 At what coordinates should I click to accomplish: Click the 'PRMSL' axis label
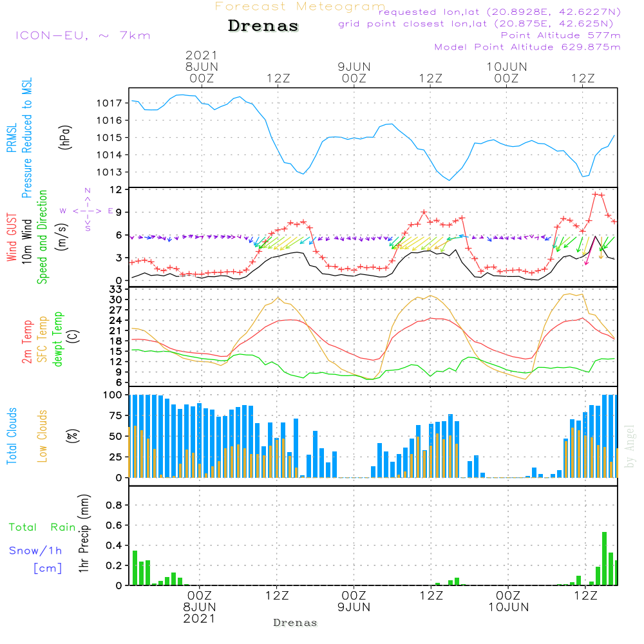(x=12, y=138)
